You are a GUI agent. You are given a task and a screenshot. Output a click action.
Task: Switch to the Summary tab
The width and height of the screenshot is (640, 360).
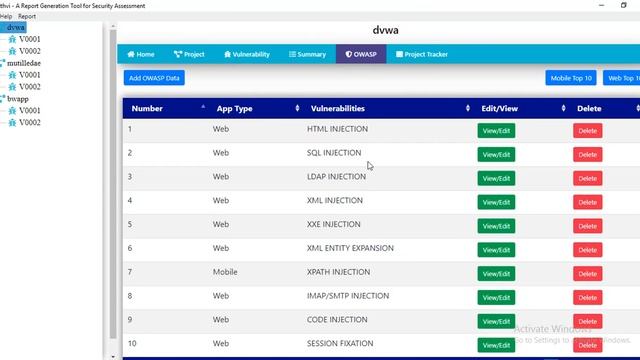coord(307,54)
